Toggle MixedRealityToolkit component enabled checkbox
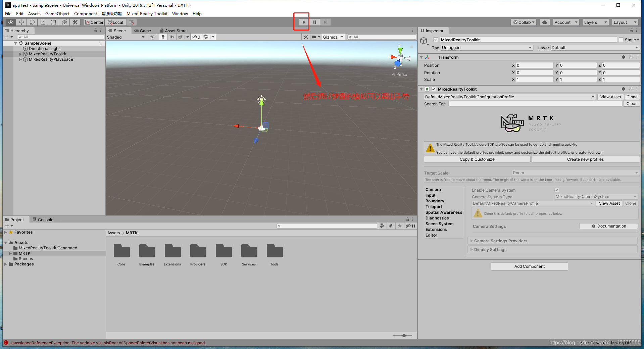The width and height of the screenshot is (644, 349). click(x=434, y=89)
